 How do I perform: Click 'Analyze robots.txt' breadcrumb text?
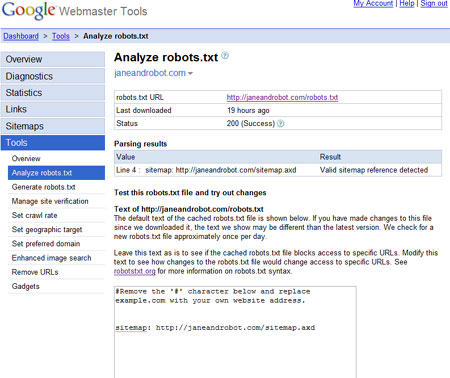116,36
